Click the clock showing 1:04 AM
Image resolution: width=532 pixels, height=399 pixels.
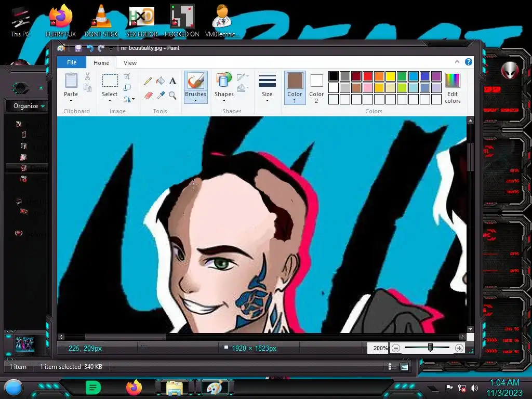point(504,382)
